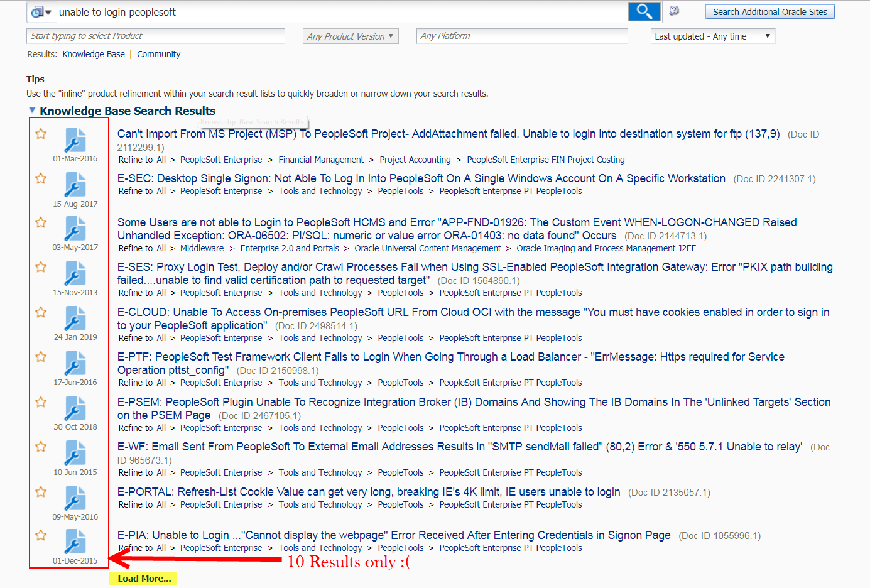Switch to Knowledge Base results
This screenshot has height=588, width=870.
(x=94, y=54)
